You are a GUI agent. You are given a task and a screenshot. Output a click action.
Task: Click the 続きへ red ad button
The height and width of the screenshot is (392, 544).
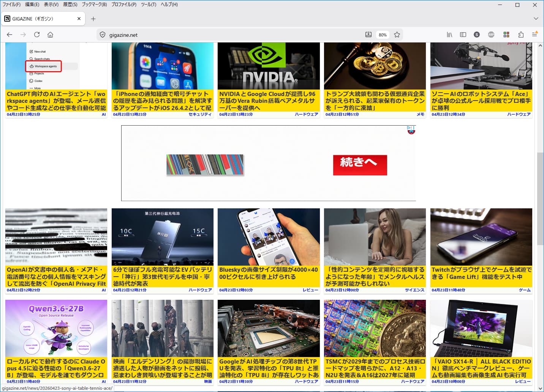coord(360,165)
